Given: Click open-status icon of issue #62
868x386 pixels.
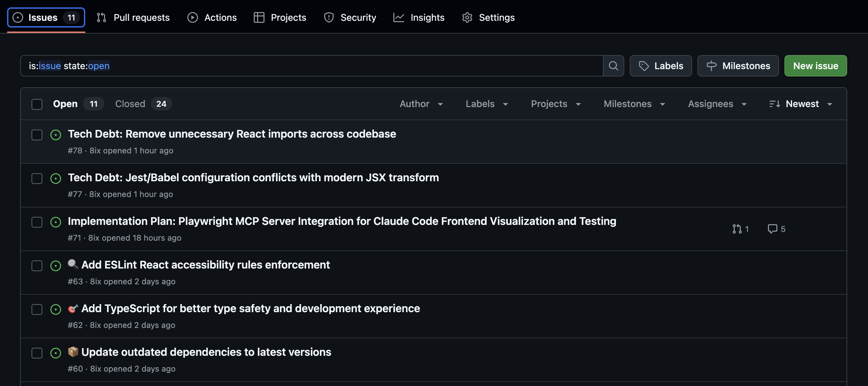Looking at the screenshot, I should (56, 309).
